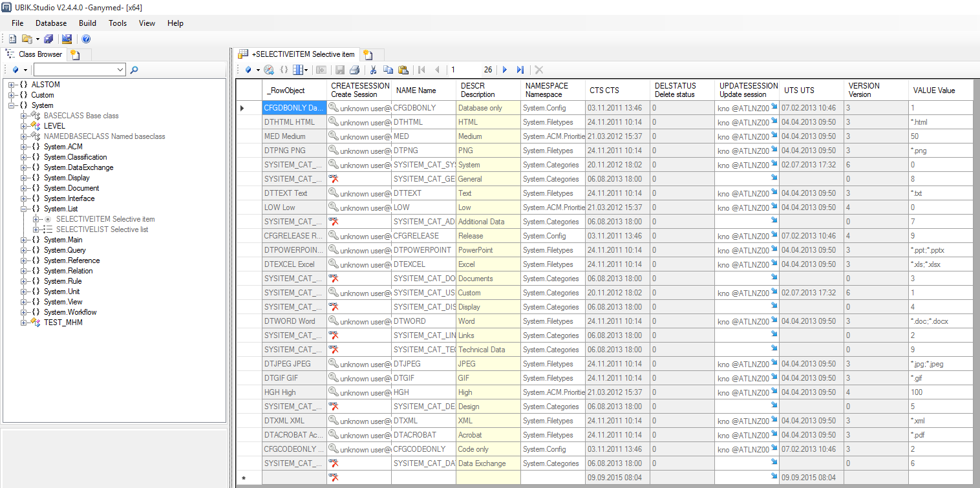980x488 pixels.
Task: Open the Build menu
Action: pos(87,23)
